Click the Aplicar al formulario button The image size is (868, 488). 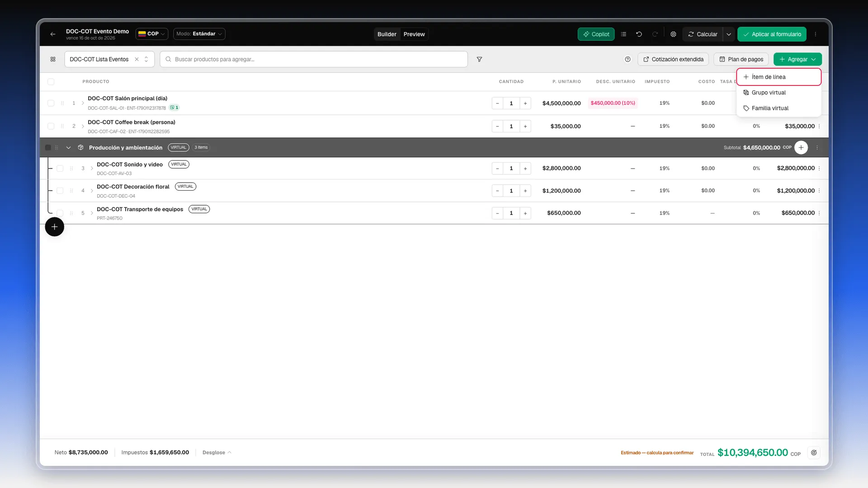click(772, 34)
